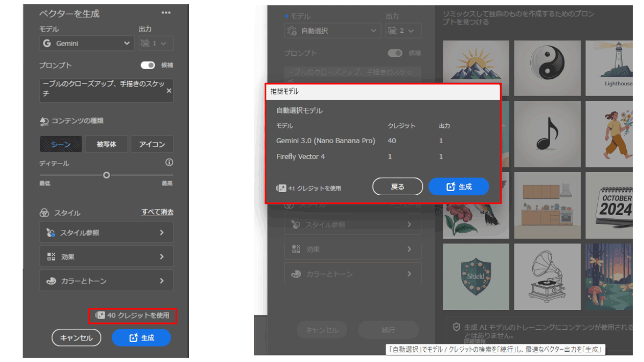Screen dimensions: 644x362
Task: Click the Firefly Vector 4 model text
Action: (301, 157)
